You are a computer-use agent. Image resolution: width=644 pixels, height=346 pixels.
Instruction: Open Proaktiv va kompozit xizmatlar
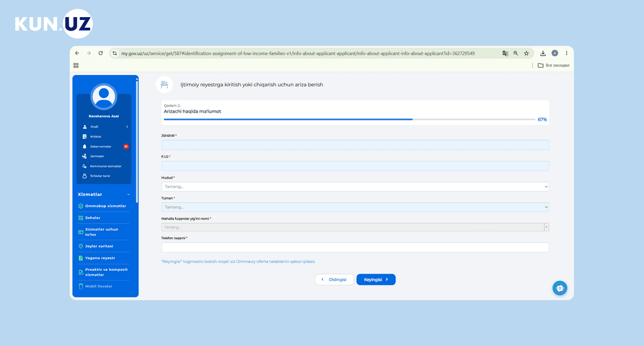tap(104, 272)
